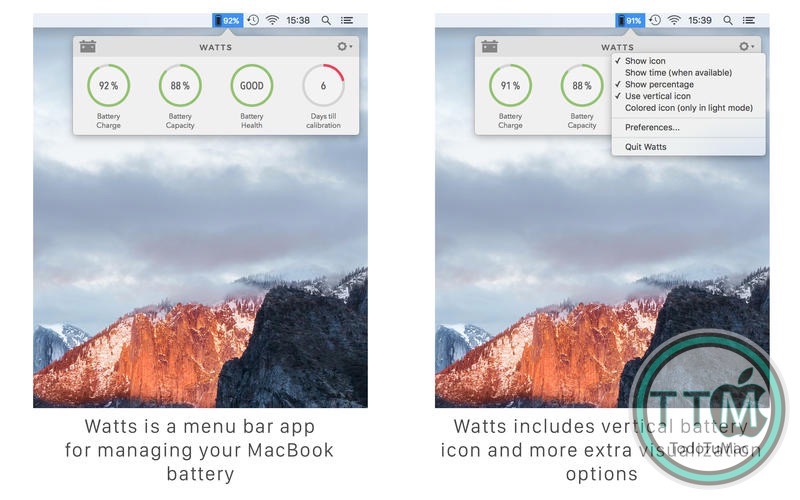Click the 6 days till calibration gauge
The image size is (800, 500).
[x=323, y=85]
